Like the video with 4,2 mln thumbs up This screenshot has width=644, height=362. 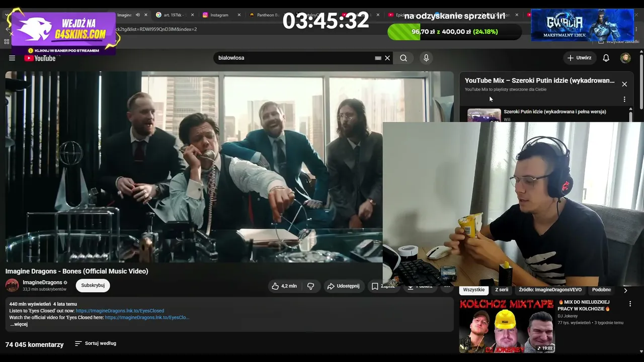pos(284,286)
